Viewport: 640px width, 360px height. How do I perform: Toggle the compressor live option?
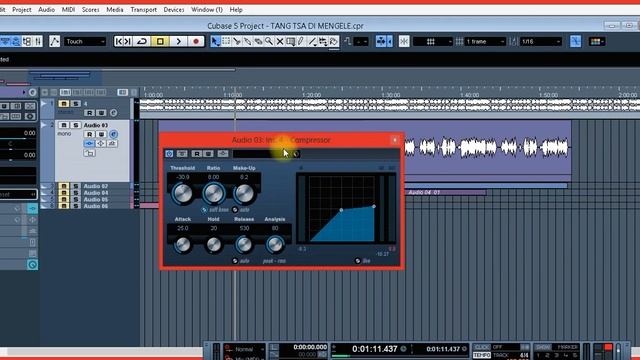358,261
